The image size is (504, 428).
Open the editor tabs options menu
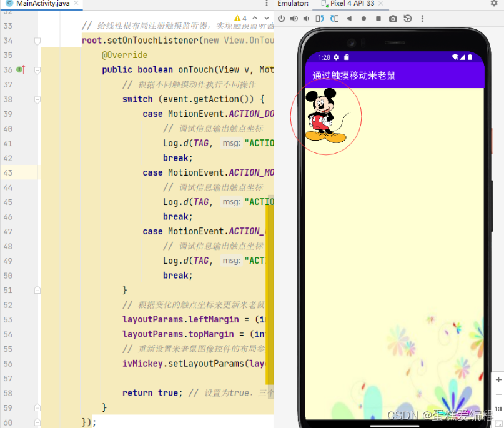point(267,4)
